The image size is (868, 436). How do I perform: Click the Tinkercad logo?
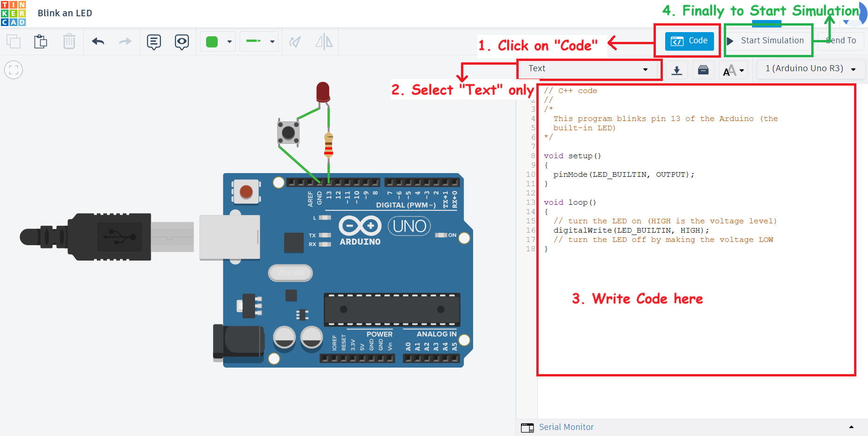tap(13, 13)
